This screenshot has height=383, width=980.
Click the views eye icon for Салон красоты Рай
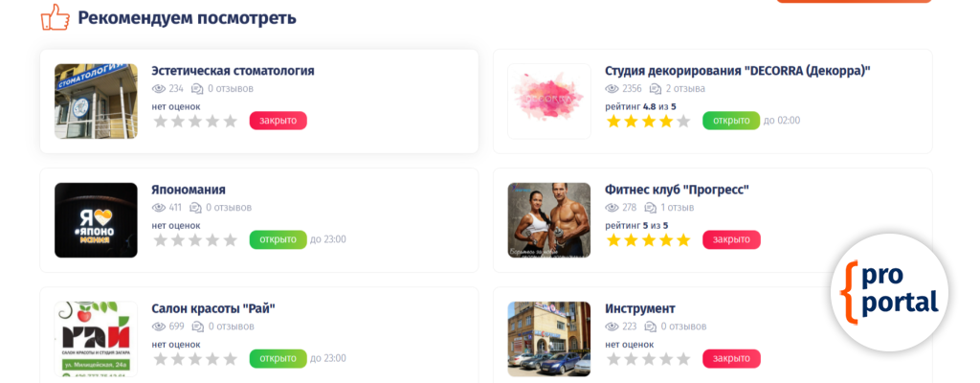pyautogui.click(x=159, y=327)
